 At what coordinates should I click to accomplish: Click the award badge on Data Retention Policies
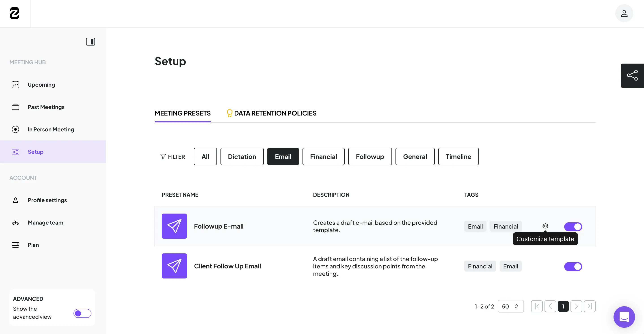coord(229,113)
